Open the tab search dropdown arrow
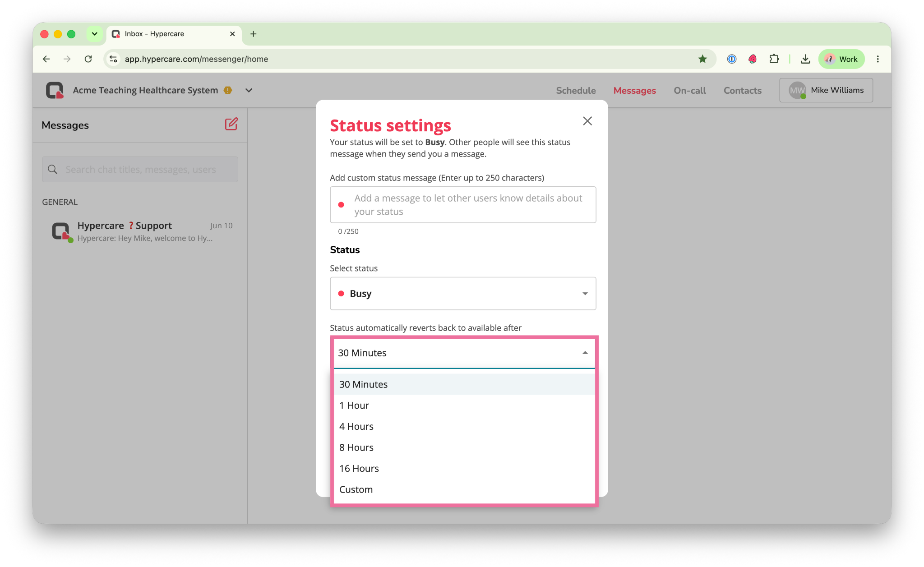Viewport: 924px width, 567px height. [x=95, y=34]
